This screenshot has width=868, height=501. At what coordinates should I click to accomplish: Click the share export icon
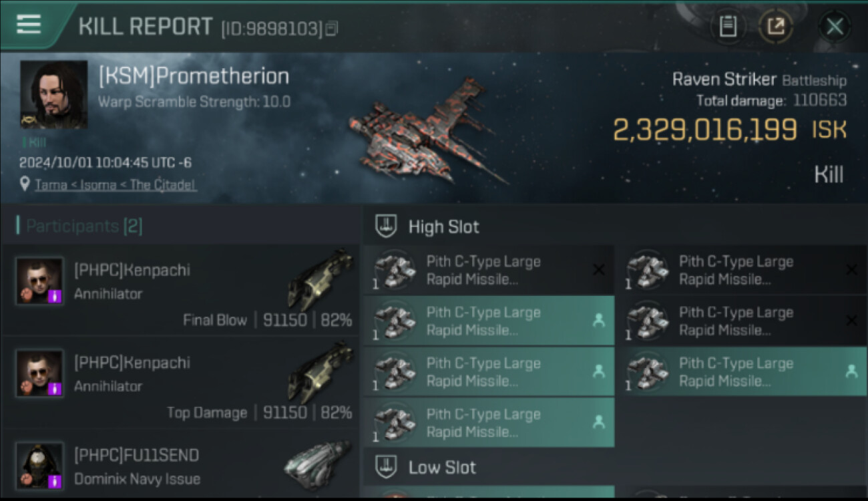coord(775,26)
